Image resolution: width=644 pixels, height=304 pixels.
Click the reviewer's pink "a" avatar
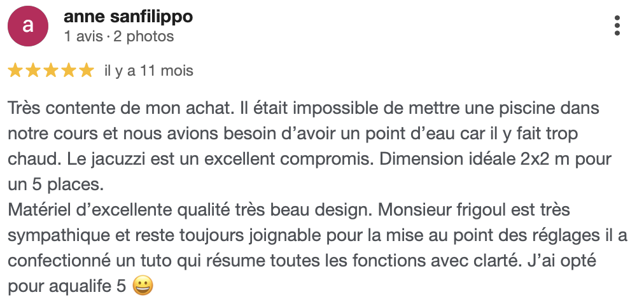(27, 26)
